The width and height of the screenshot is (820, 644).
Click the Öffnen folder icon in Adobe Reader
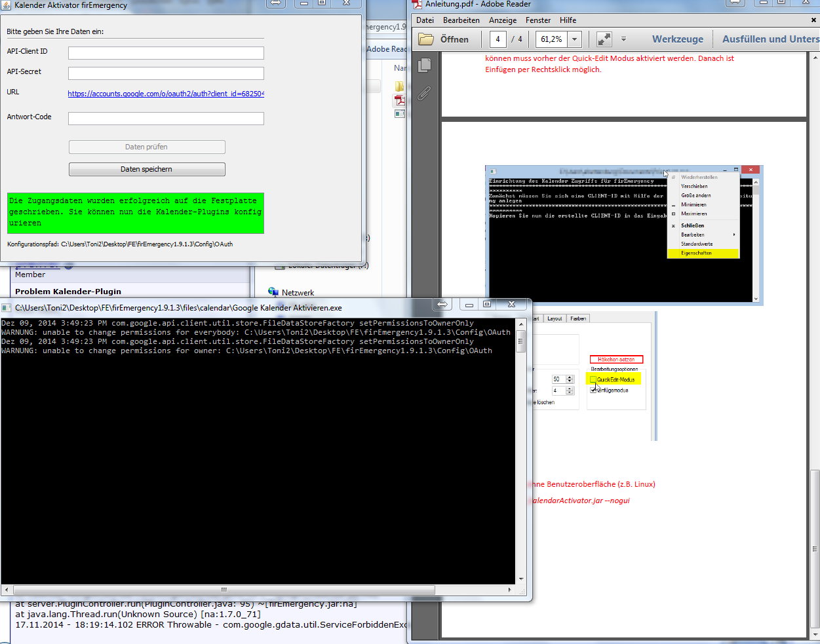click(x=427, y=39)
